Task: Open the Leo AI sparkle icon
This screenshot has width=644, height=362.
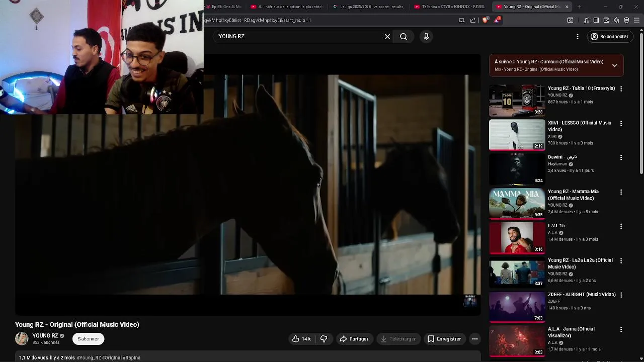Action: 616,20
